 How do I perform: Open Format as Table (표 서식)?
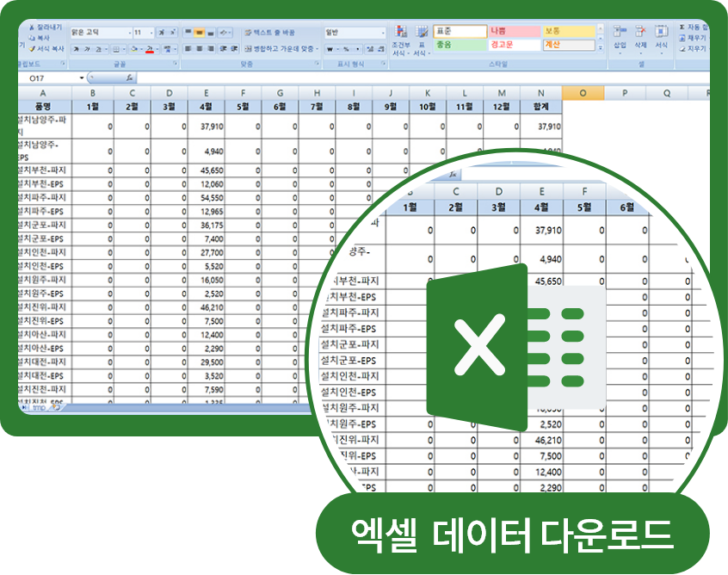click(x=422, y=40)
